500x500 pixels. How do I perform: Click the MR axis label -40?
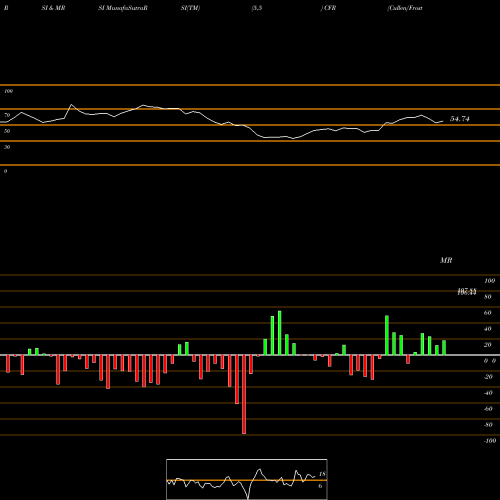(x=488, y=393)
